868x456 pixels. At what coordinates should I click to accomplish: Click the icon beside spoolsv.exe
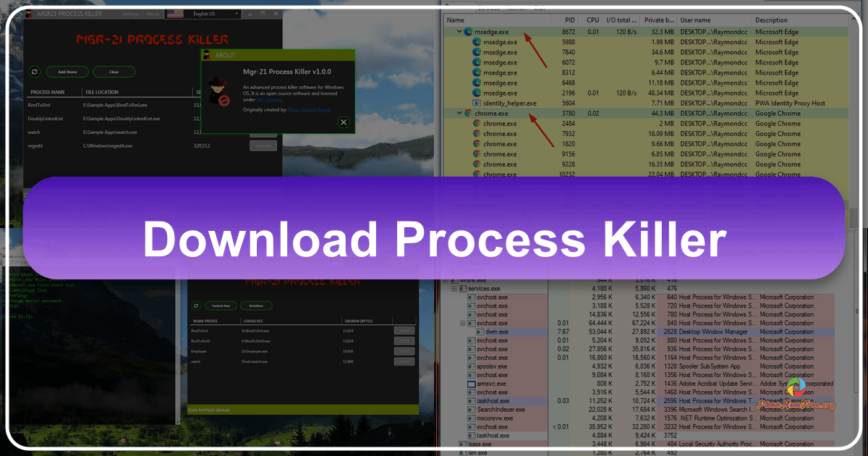click(471, 366)
